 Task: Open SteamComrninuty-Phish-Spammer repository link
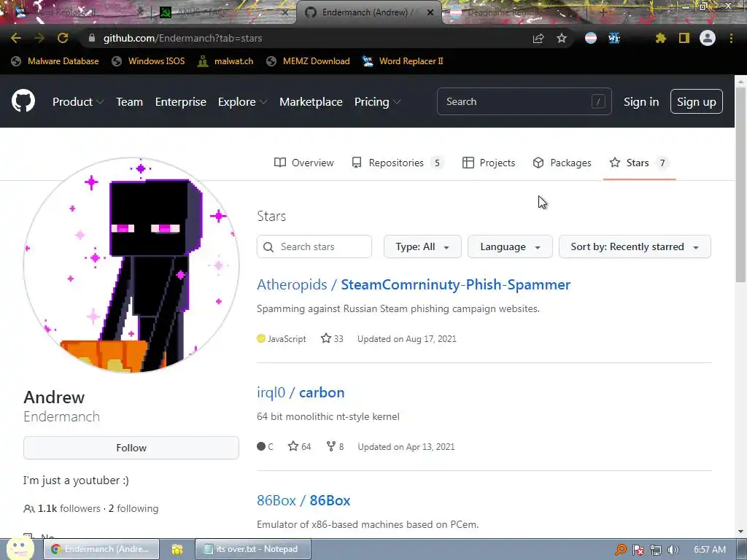tap(455, 285)
